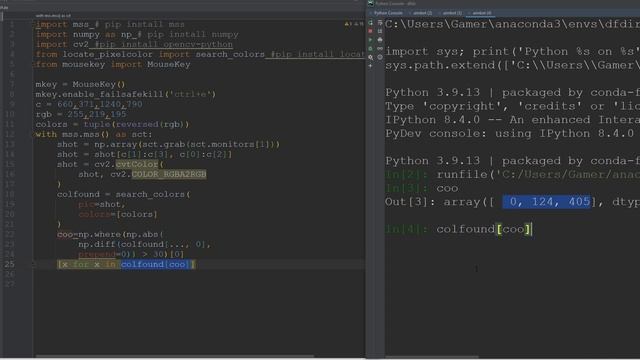Viewport: 640px width, 360px height.
Task: Click the green Execute statement arrow
Action: coord(370,40)
